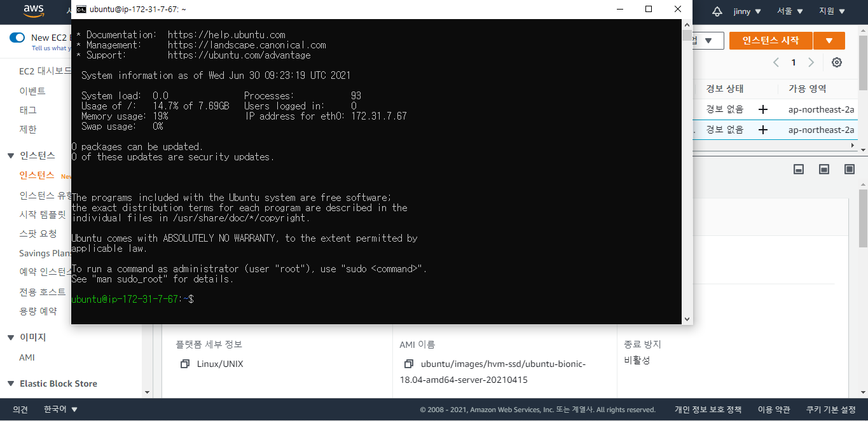Minimize the ubuntu terminal window
Image resolution: width=868 pixels, height=421 pixels.
[x=619, y=9]
